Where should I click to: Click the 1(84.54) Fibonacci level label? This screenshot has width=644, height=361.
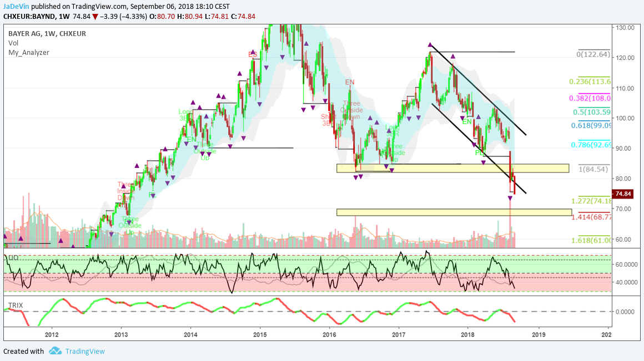[x=593, y=169]
